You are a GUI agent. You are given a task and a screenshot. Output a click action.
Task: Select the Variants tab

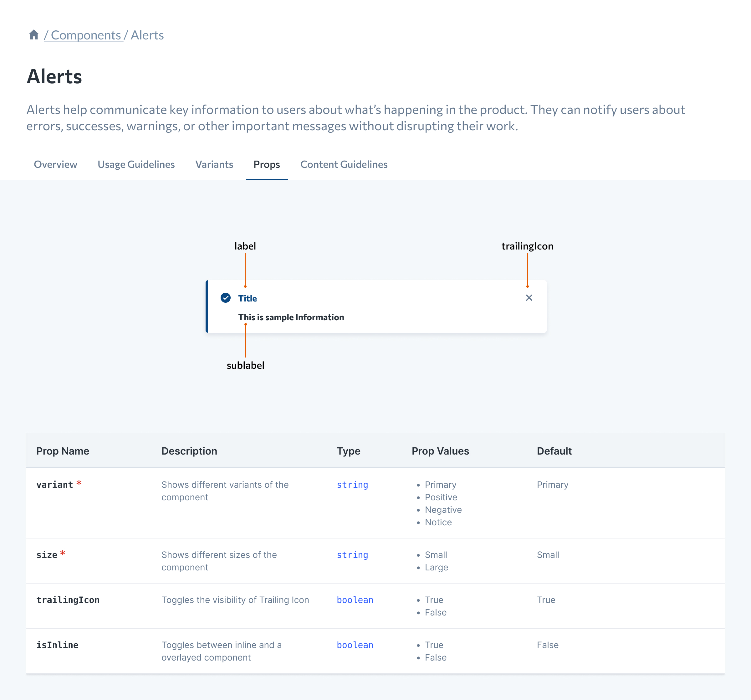[x=214, y=164]
